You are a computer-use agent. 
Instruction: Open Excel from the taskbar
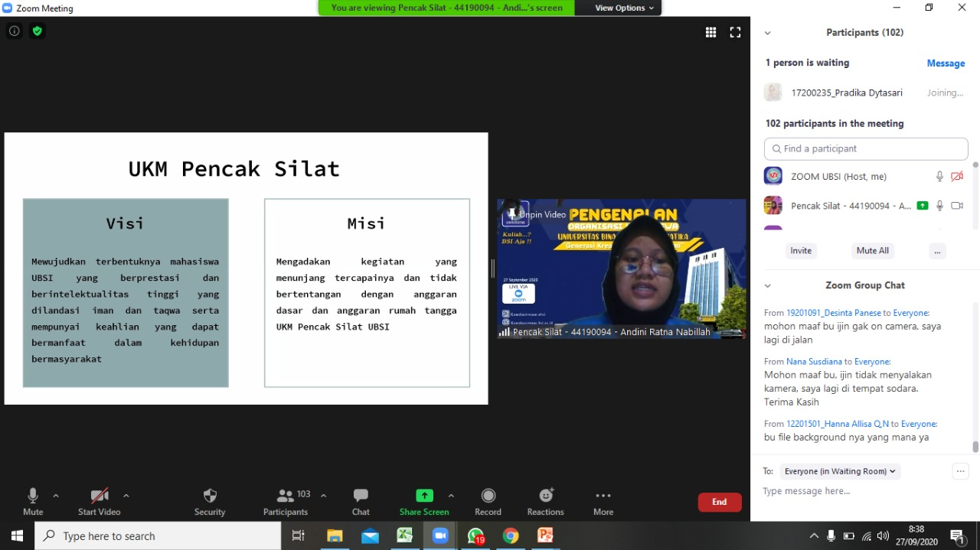point(404,536)
